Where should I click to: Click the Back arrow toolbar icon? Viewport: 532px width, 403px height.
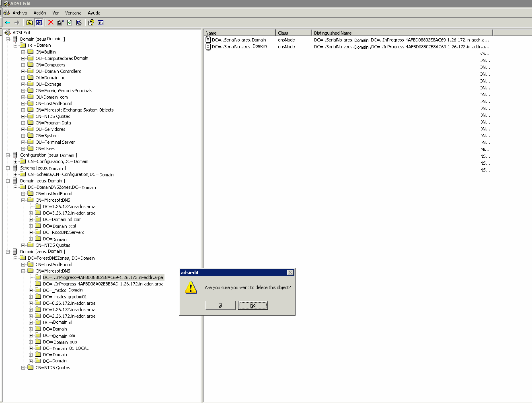pos(7,23)
